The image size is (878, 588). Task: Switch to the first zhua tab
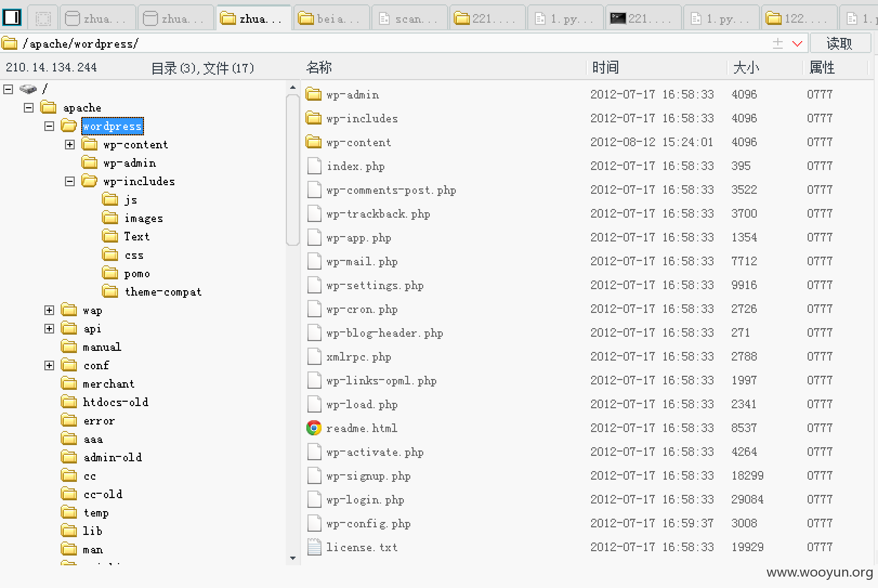click(x=98, y=18)
